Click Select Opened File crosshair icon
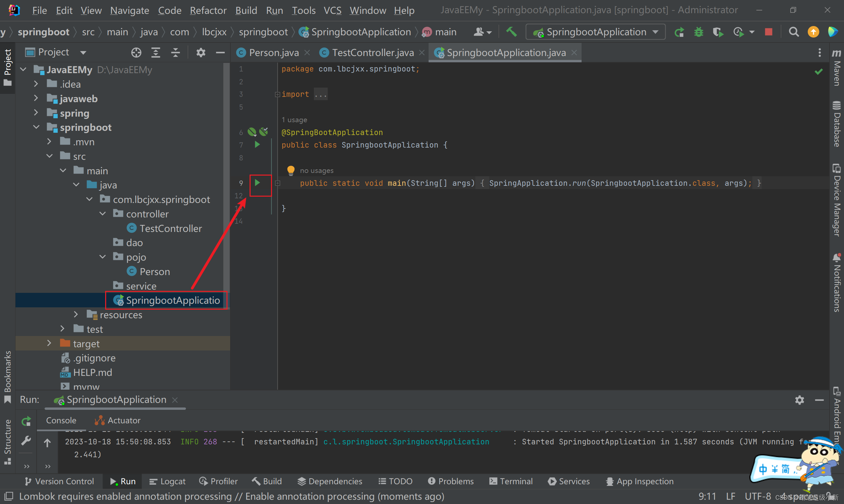This screenshot has height=504, width=844. (136, 52)
